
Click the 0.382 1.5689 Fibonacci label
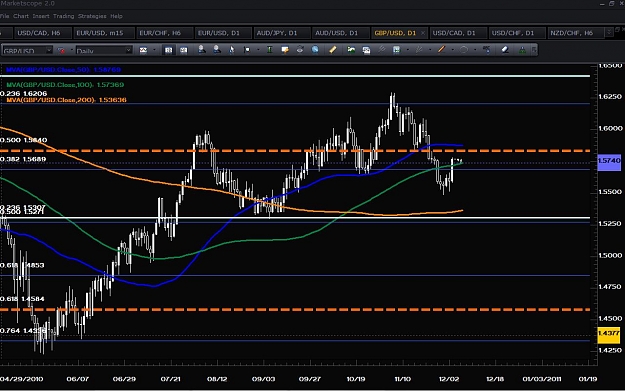(x=23, y=159)
